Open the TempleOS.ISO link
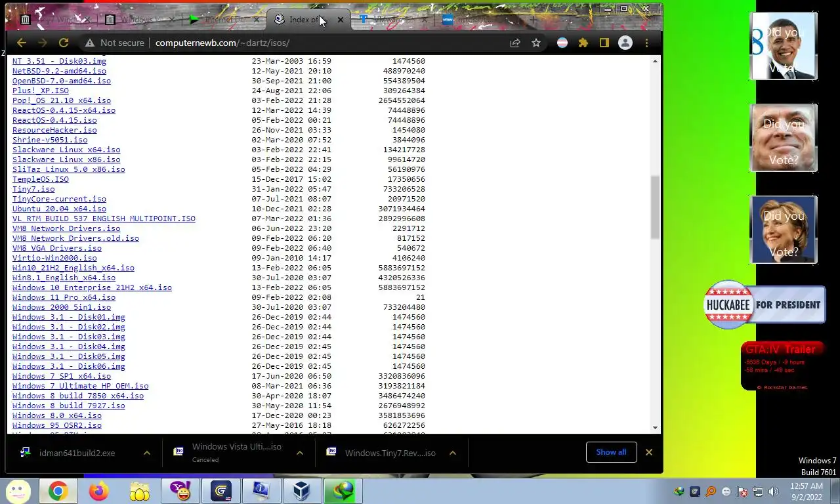Screen dimensions: 840x504 [41, 179]
